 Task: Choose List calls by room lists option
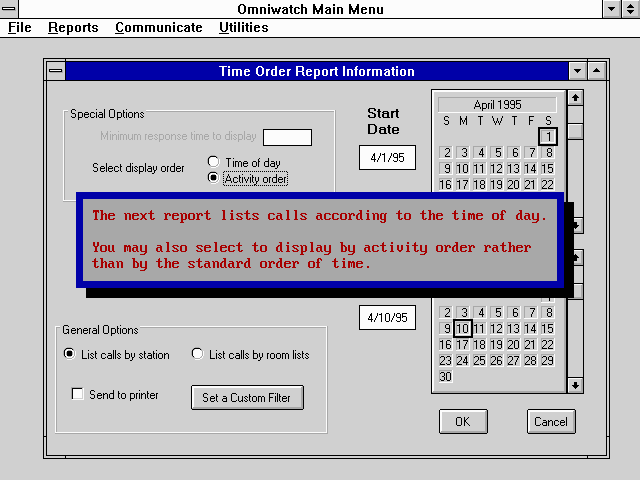click(x=197, y=354)
